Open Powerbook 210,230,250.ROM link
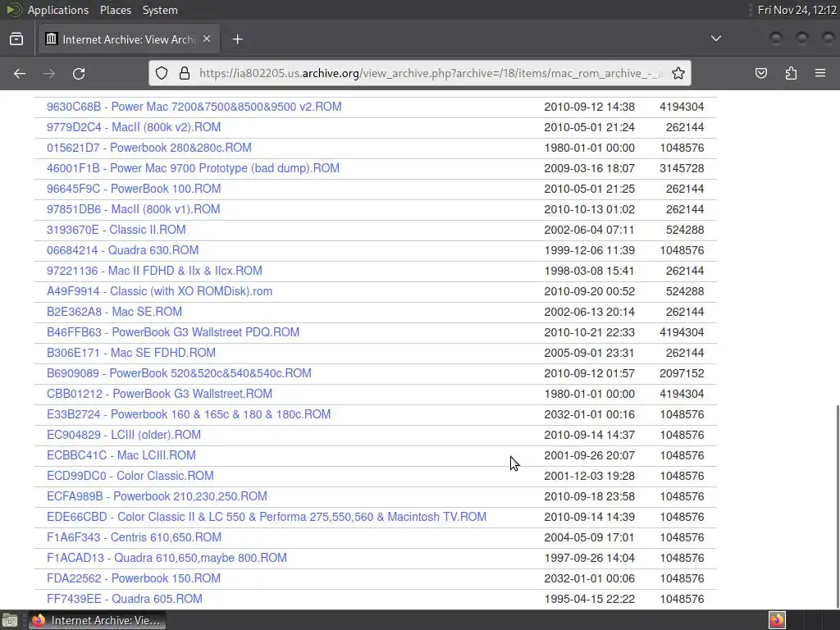This screenshot has width=840, height=630. click(x=157, y=496)
